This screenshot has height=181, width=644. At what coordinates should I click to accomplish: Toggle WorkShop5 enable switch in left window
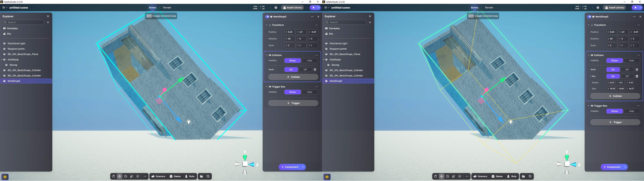pyautogui.click(x=267, y=17)
